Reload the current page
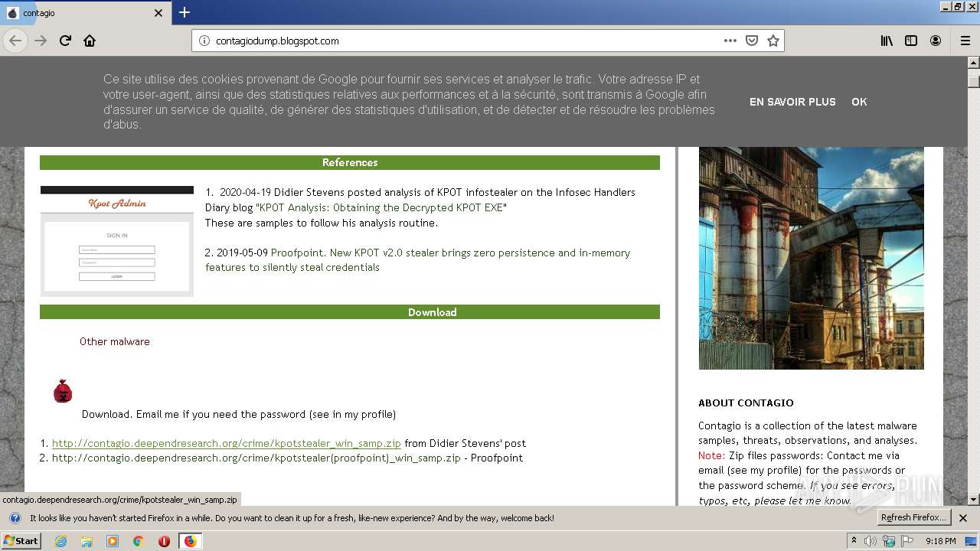 click(65, 41)
